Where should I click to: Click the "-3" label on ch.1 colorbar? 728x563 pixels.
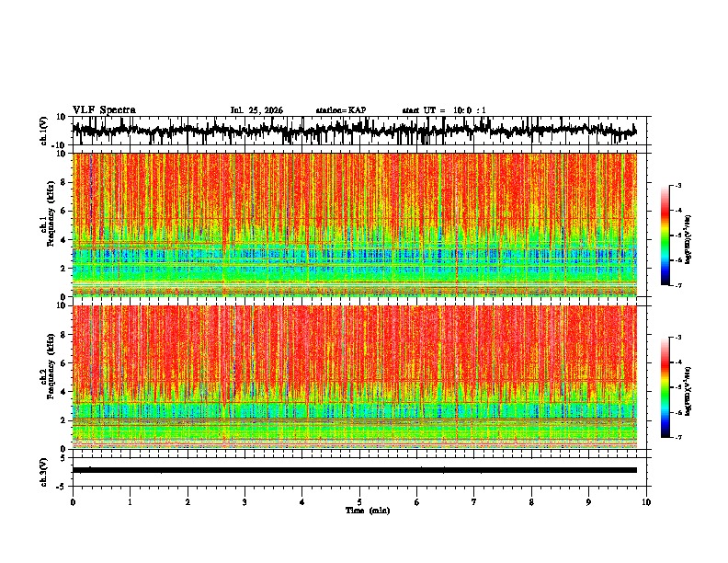click(x=678, y=185)
